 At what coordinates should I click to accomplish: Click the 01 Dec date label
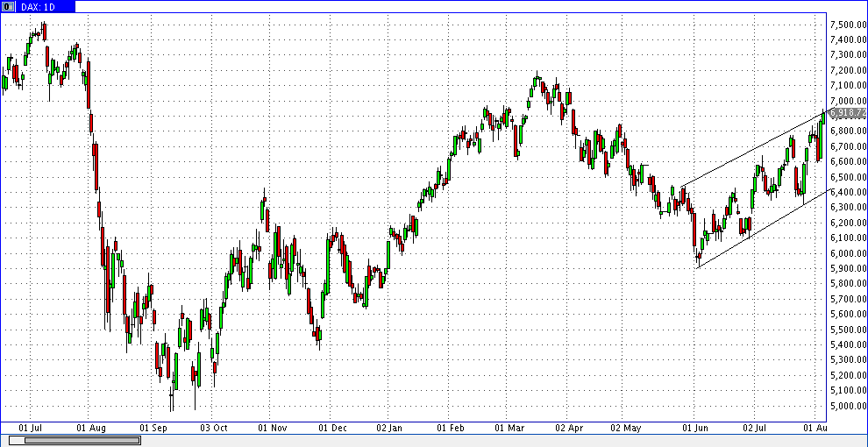pos(333,428)
